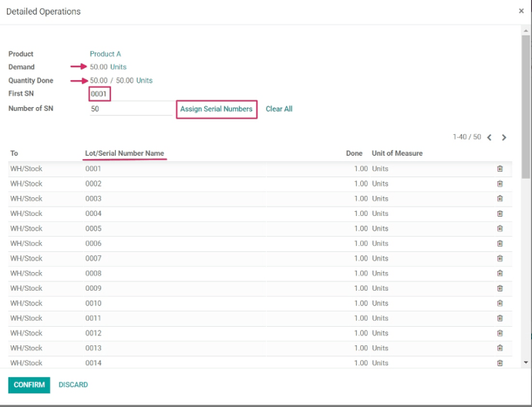Image resolution: width=532 pixels, height=407 pixels.
Task: Click the 1-40 / 50 pager range
Action: 466,137
